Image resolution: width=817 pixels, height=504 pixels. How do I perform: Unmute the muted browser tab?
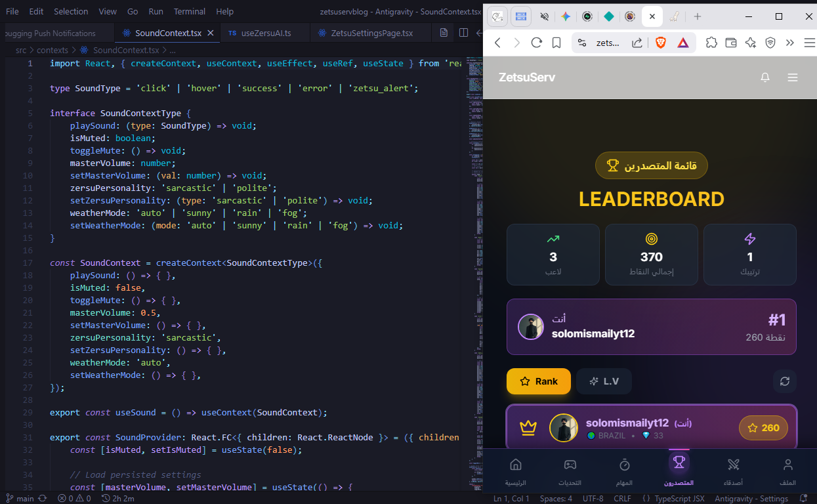(544, 16)
